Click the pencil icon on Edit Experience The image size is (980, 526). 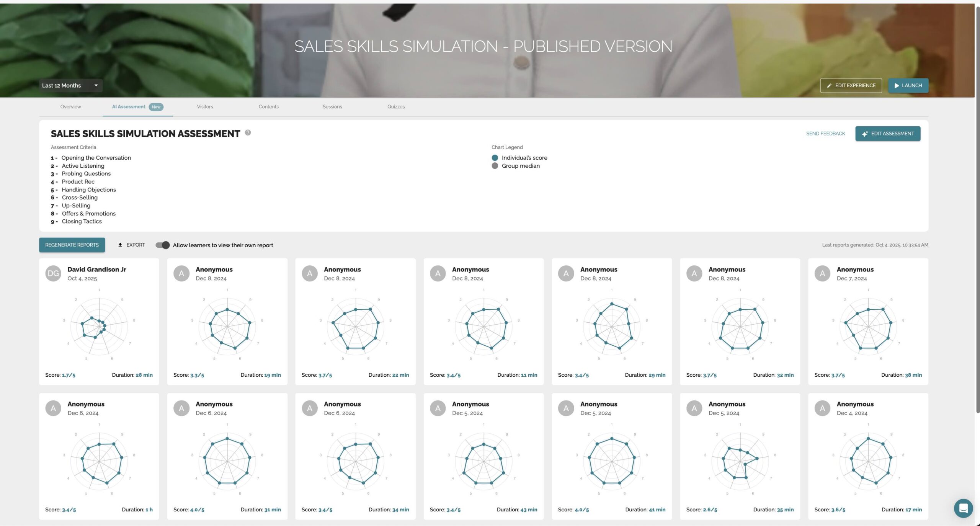(x=829, y=86)
